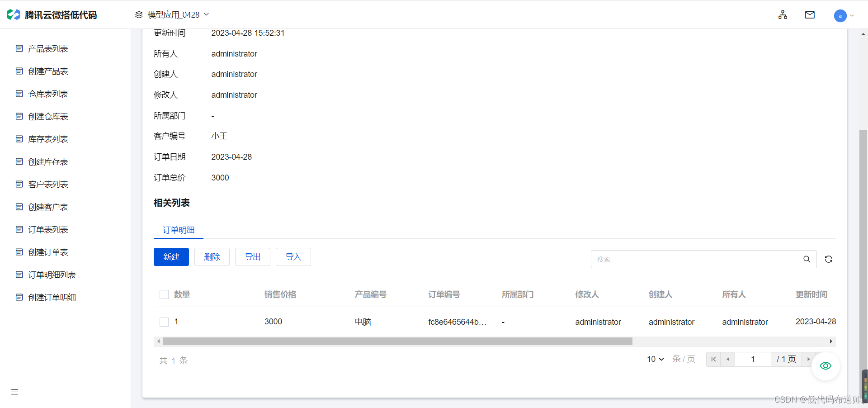Click the horizontal scrollbar left arrow
868x408 pixels.
click(x=158, y=341)
